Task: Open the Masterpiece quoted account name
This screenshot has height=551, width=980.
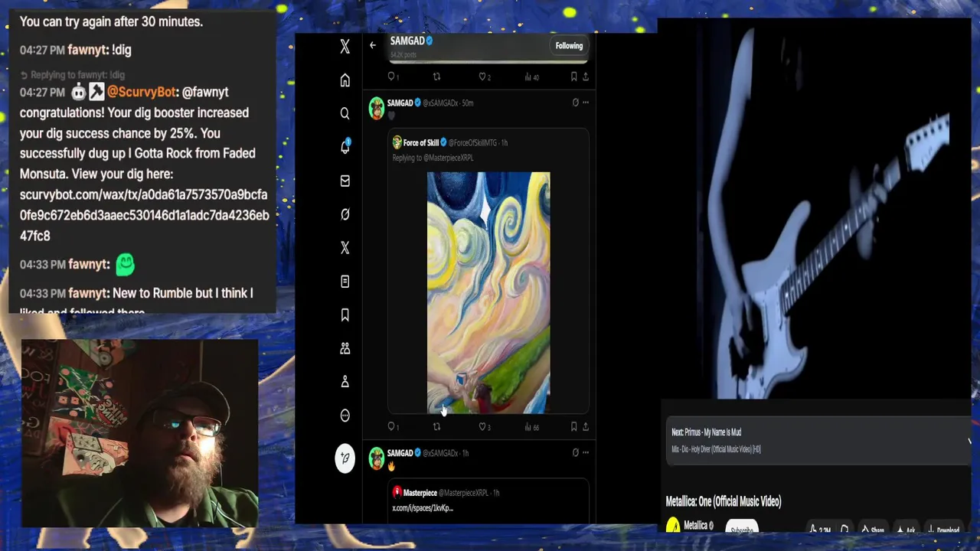Action: click(420, 493)
